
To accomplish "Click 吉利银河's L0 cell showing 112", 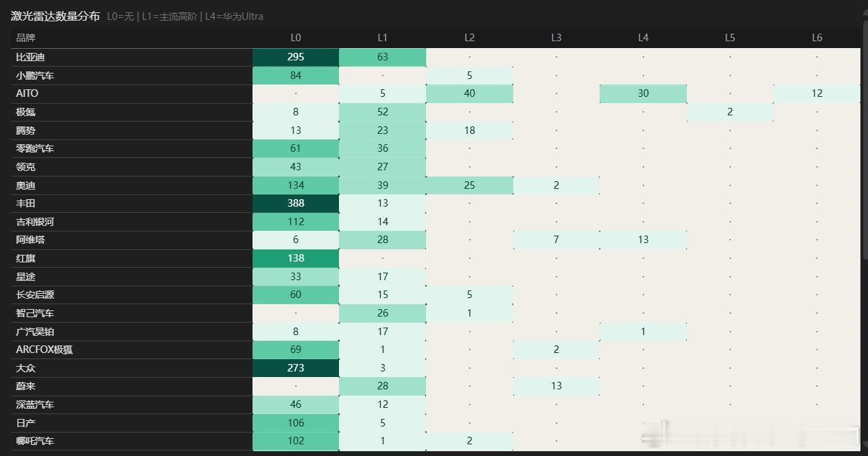I will (296, 221).
